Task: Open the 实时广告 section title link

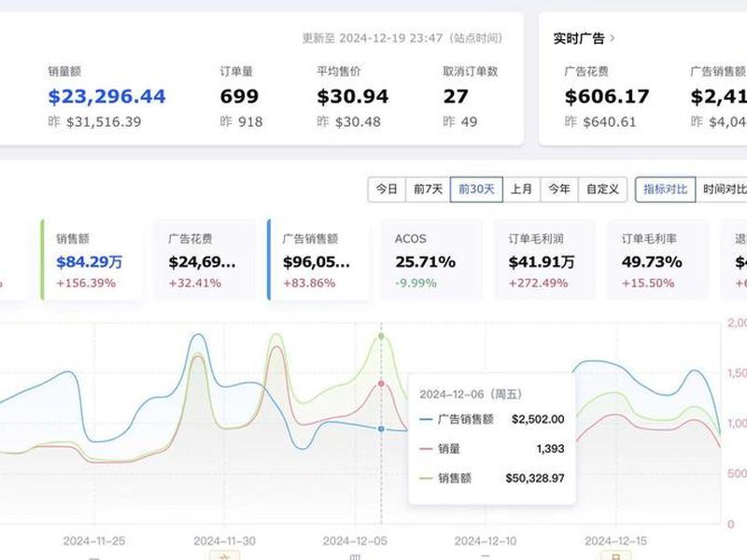Action: point(579,38)
